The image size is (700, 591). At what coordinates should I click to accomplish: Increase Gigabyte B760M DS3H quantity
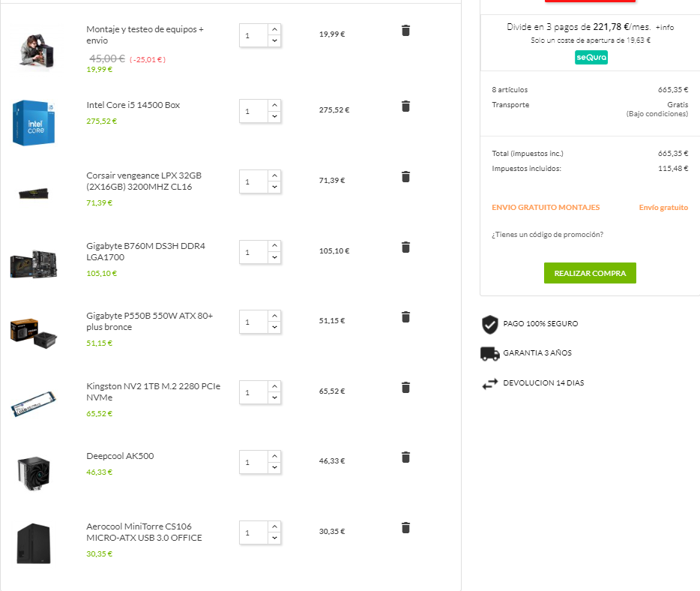tap(274, 246)
